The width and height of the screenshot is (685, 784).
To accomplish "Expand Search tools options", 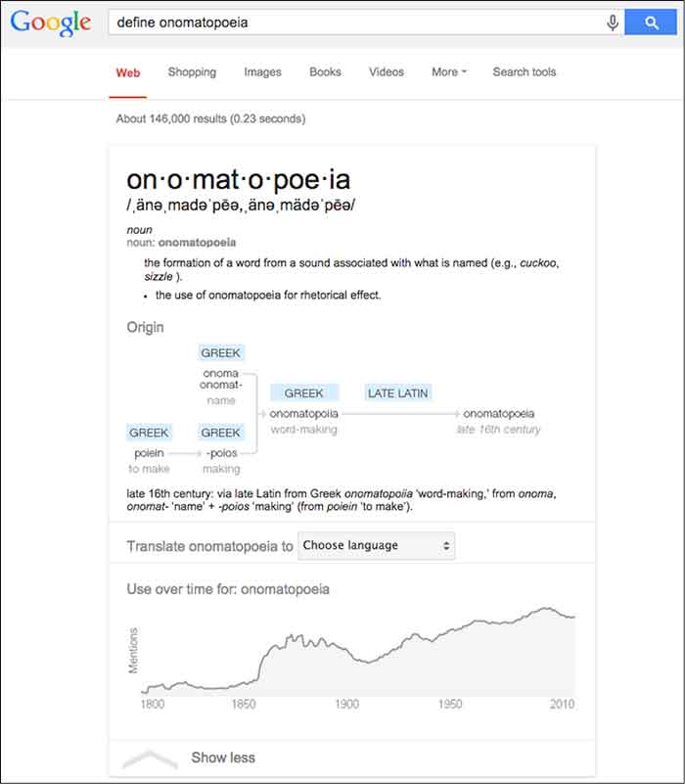I will pos(524,71).
